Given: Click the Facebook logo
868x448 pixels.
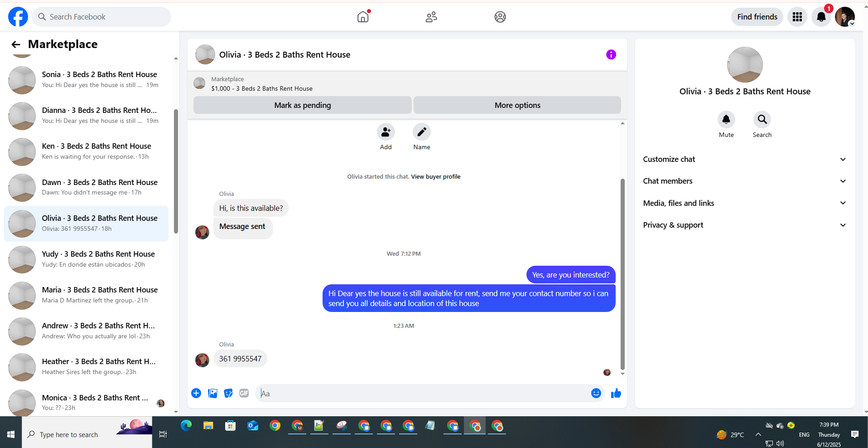Looking at the screenshot, I should 18,17.
